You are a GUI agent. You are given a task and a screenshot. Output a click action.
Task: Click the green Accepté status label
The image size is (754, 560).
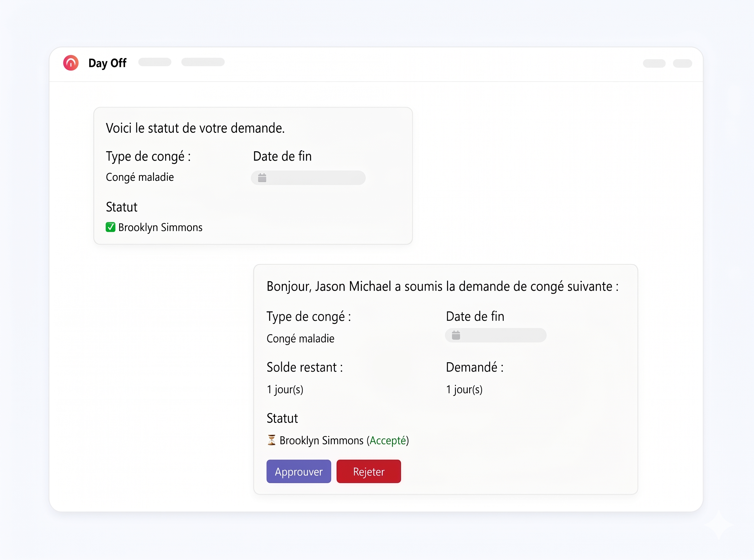388,440
